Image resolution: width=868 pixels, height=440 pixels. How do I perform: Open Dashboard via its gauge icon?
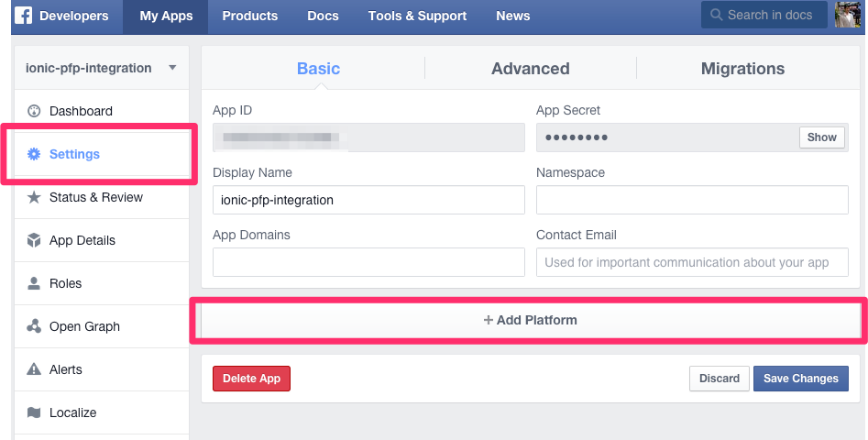[x=34, y=111]
